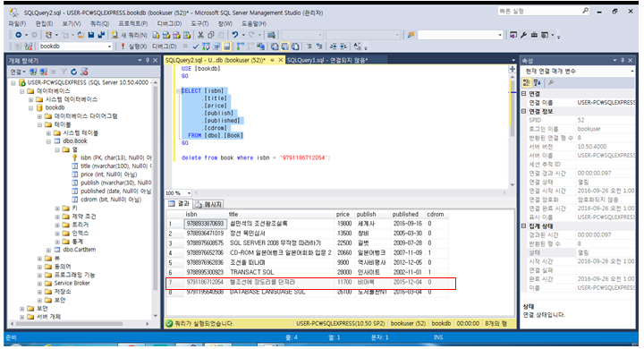Toggle Results to Grid mode

coord(284,46)
